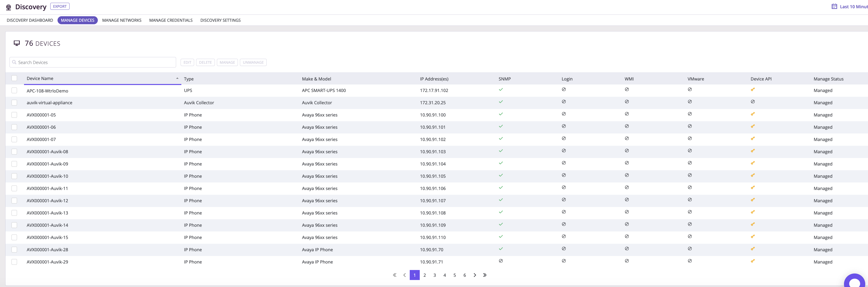Select the AVX000001-Auvik-14 checkbox

click(x=14, y=225)
